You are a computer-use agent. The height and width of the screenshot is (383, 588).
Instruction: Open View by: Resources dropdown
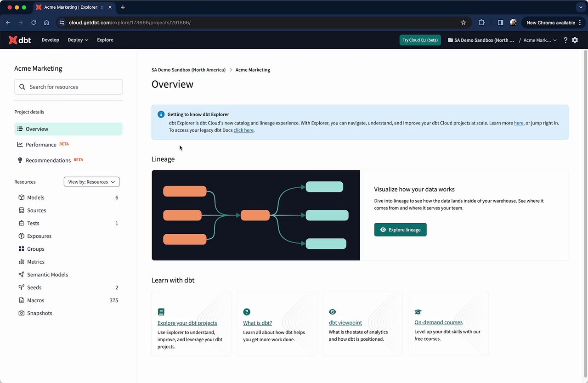click(x=91, y=182)
